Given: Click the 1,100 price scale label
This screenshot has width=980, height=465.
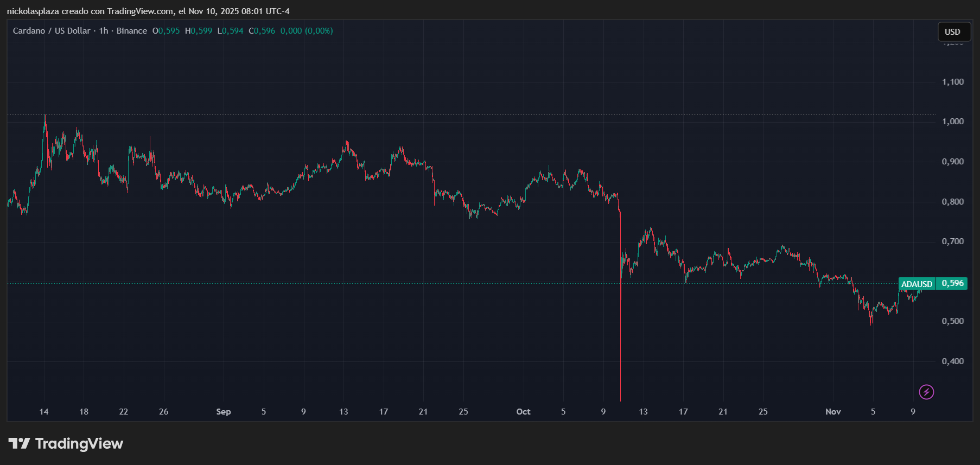Looking at the screenshot, I should point(953,82).
